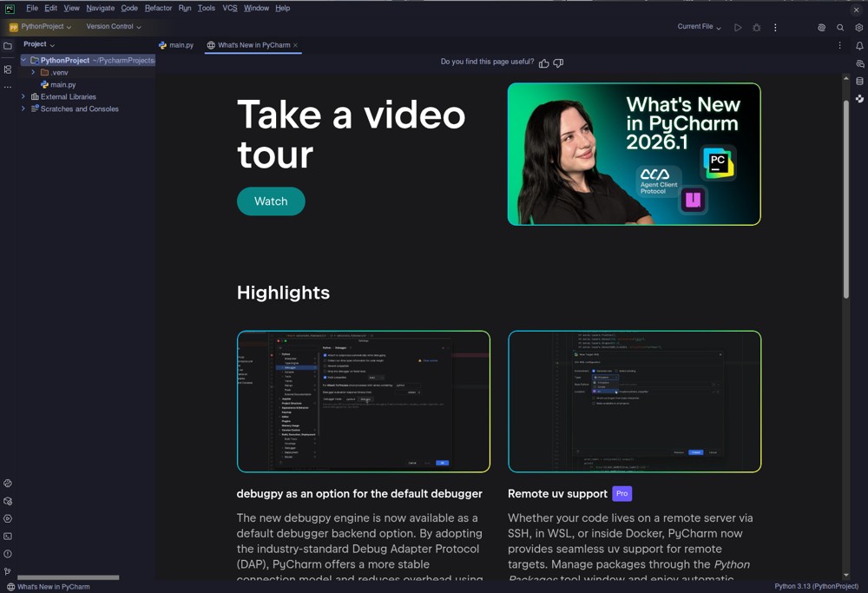
Task: Click the Remote uv support screenshot
Action: click(x=635, y=401)
